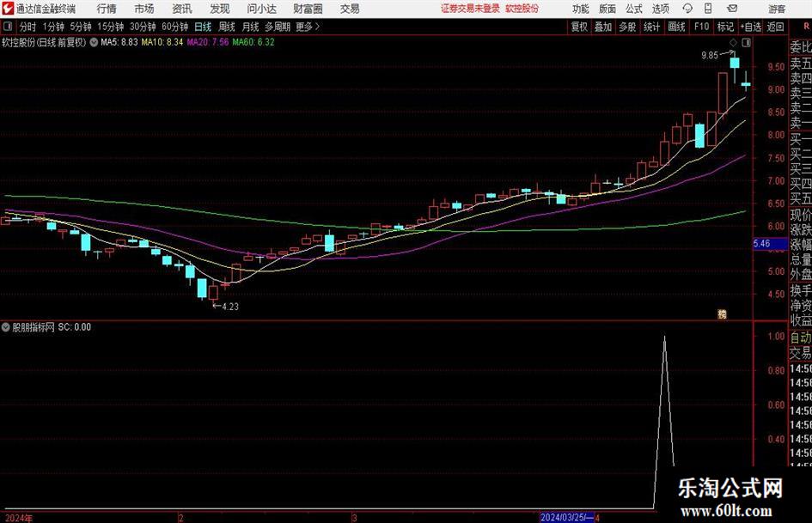The height and width of the screenshot is (523, 812).
Task: Click the 2024/03/25 date marker on timeline
Action: click(x=566, y=517)
